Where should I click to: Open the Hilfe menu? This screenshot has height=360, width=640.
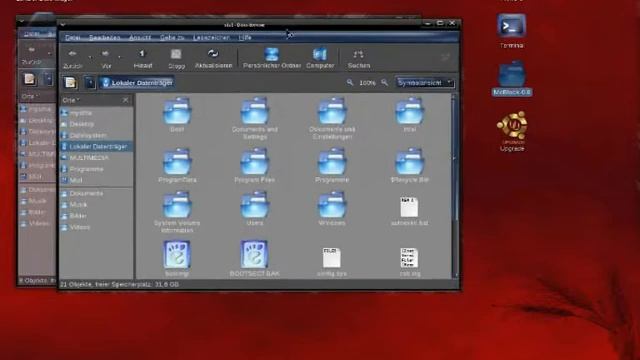[245, 37]
